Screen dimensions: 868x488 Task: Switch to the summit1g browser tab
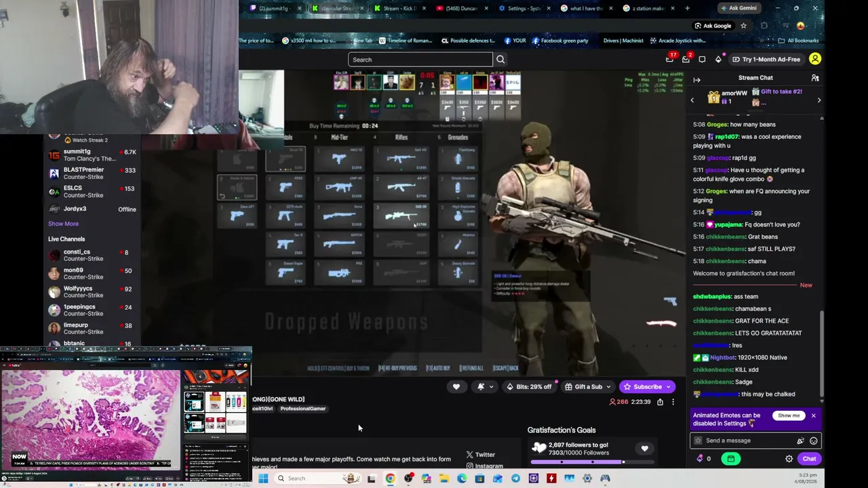click(x=275, y=8)
